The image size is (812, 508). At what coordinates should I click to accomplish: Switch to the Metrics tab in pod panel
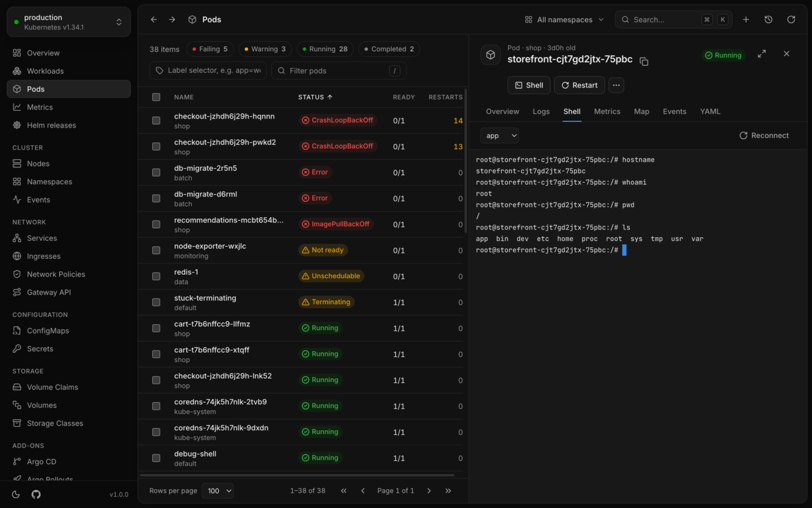point(607,111)
